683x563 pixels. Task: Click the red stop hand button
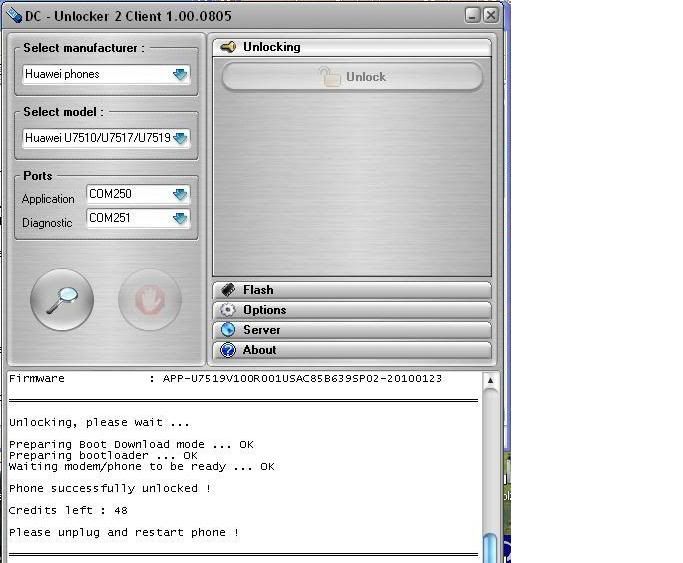[150, 300]
